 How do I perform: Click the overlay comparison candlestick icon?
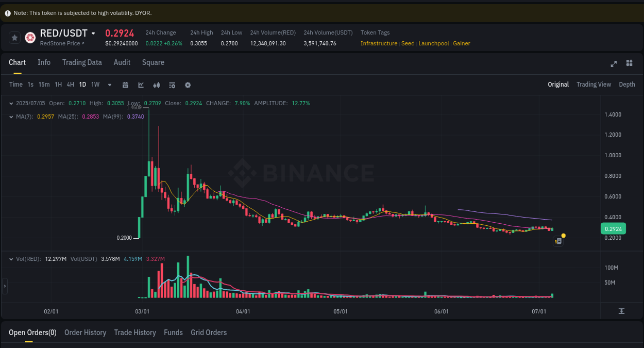coord(157,85)
